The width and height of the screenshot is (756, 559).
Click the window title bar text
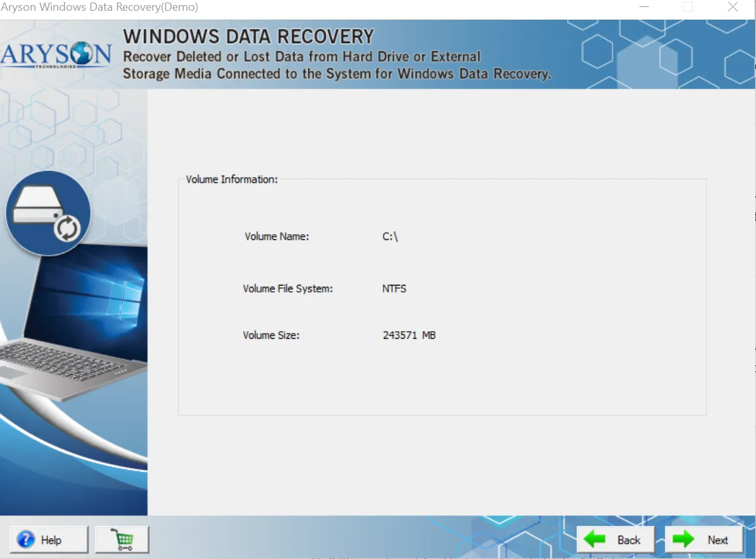99,8
